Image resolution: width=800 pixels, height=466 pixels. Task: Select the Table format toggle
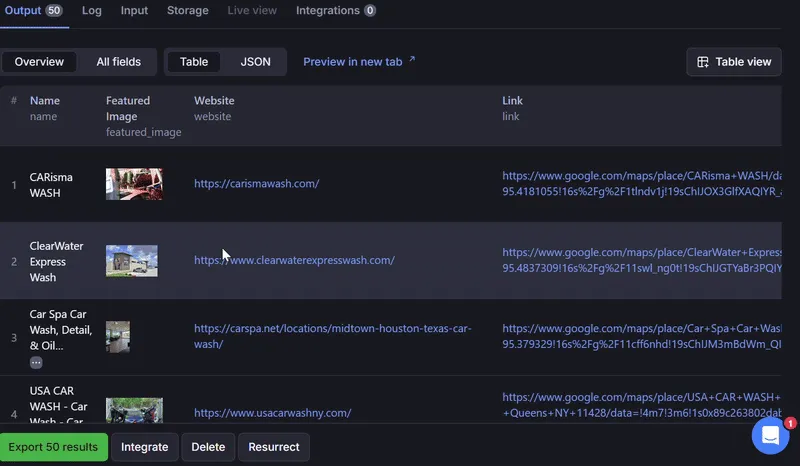[x=194, y=62]
